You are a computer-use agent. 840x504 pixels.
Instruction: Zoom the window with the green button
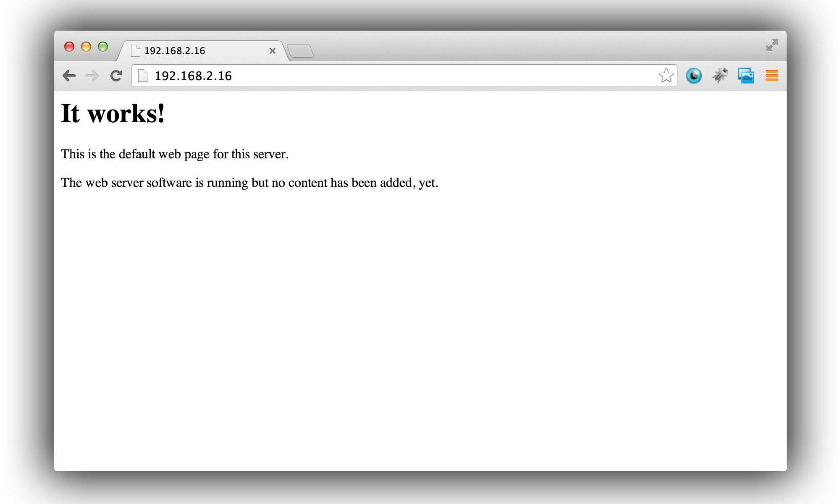tap(103, 47)
